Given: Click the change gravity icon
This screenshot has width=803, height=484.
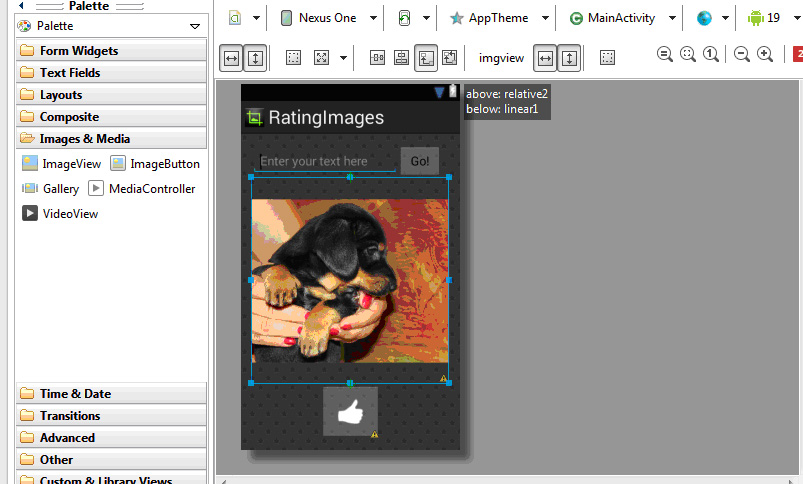Looking at the screenshot, I should pos(322,57).
